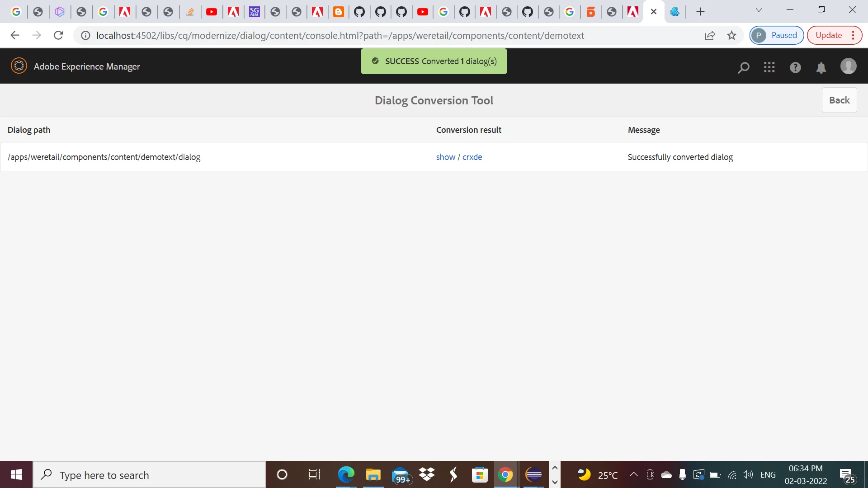The image size is (868, 488).
Task: Click the Back button in Dialog Conversion Tool
Action: pyautogui.click(x=839, y=100)
